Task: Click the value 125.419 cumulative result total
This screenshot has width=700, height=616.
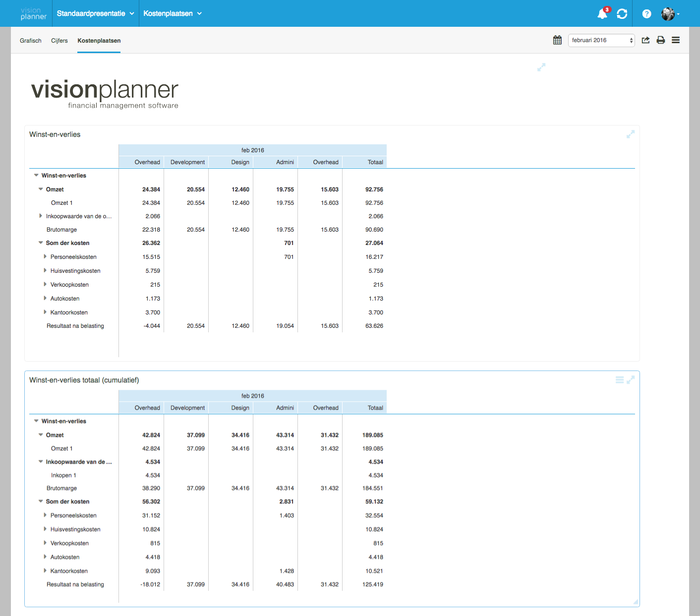Action: tap(373, 584)
